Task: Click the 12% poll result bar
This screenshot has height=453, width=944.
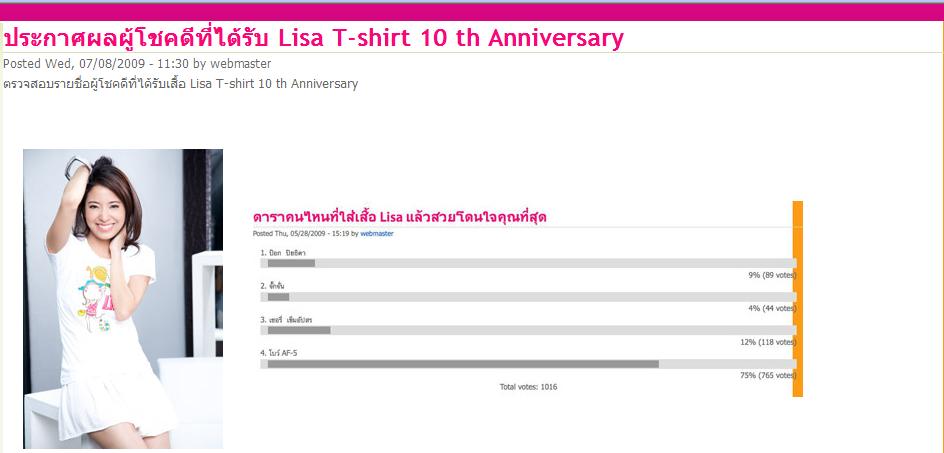Action: 528,330
